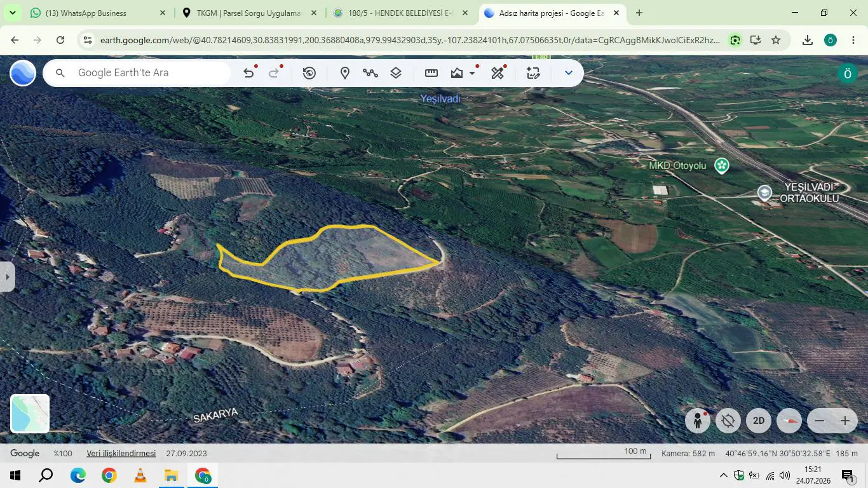Switch to the WhatsApp Business tab
Screen dimensions: 868x488
tap(97, 13)
